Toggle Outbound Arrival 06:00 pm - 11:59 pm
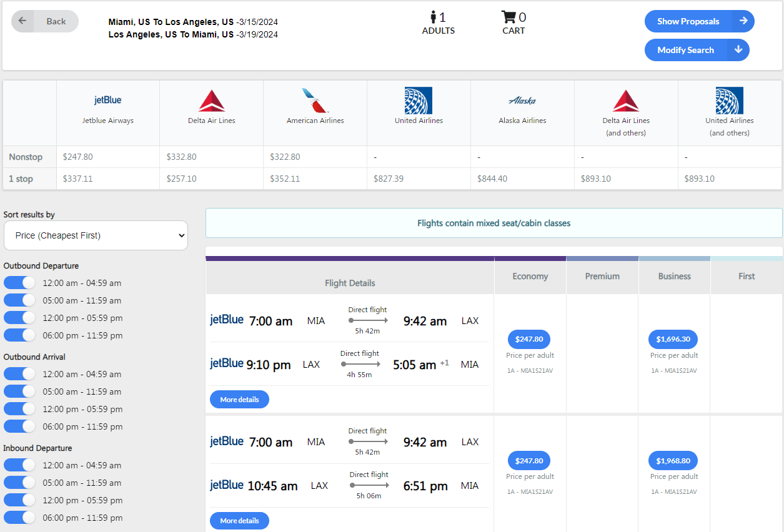784x532 pixels. point(20,426)
